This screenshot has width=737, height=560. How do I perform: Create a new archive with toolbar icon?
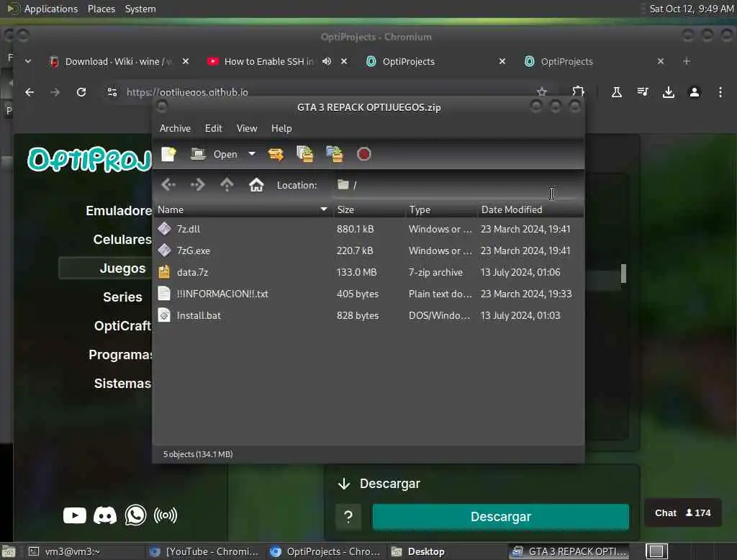click(x=168, y=154)
